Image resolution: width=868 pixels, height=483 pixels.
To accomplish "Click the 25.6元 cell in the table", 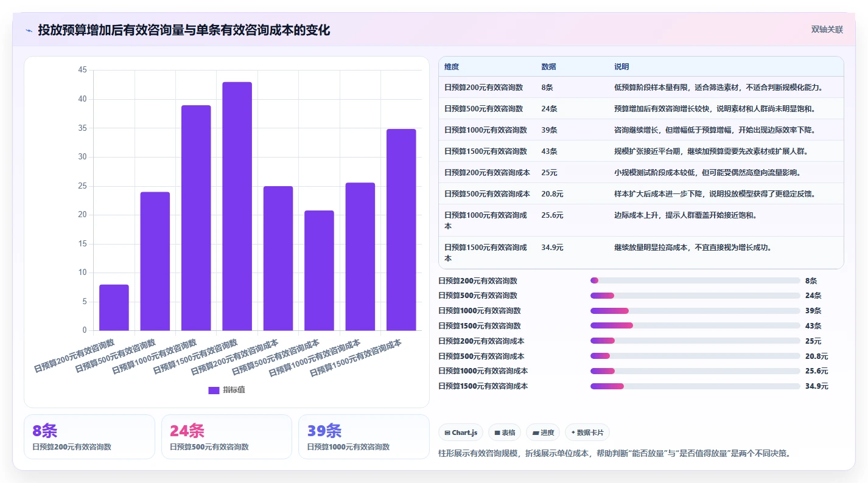I will 552,215.
